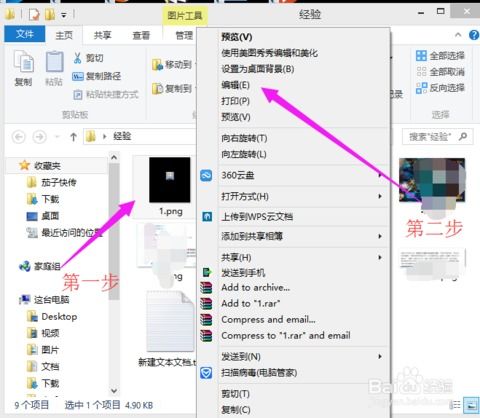
Task: Click the navigation pane scroll up arrow
Action: click(114, 157)
